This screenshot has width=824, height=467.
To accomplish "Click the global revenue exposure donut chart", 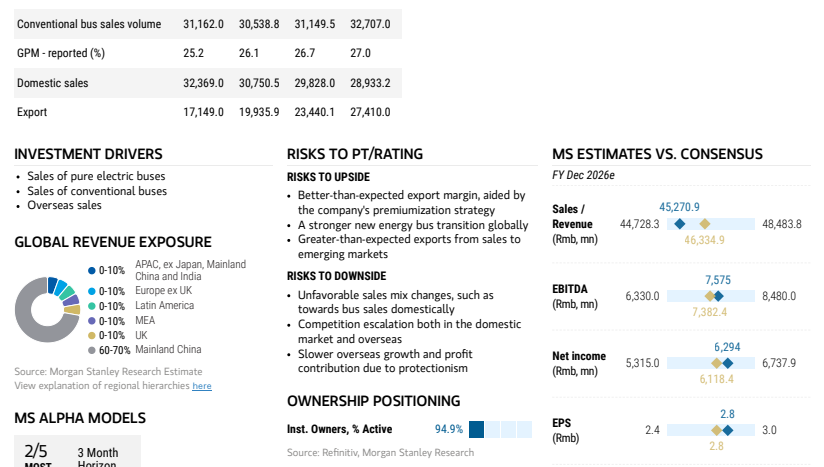I will coord(47,309).
